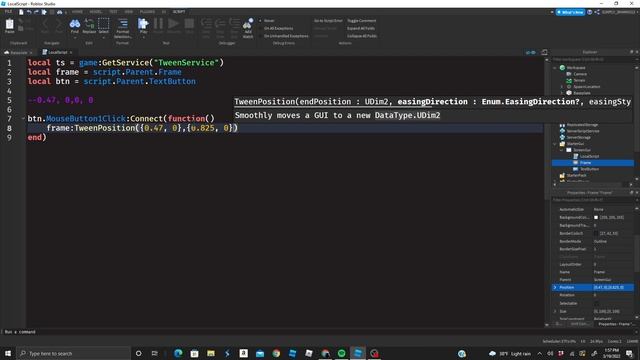The height and width of the screenshot is (360, 640).
Task: Click the taskbar search box
Action: (73, 353)
